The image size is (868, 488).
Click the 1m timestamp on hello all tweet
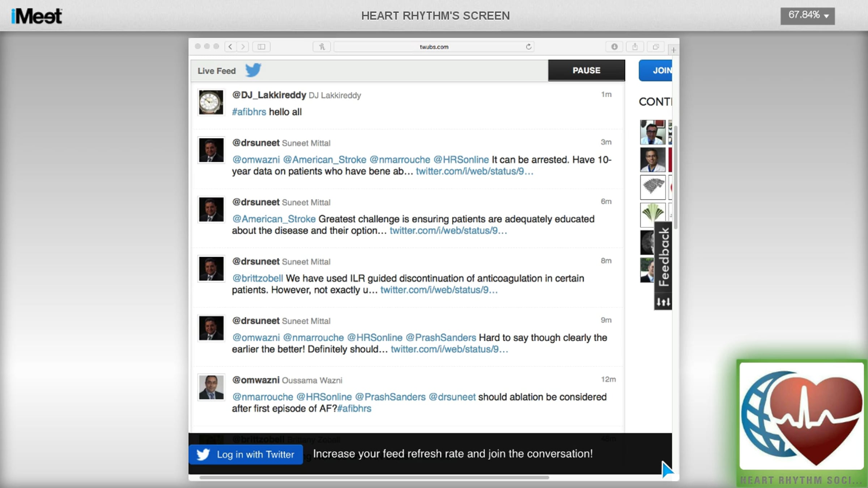(x=606, y=95)
